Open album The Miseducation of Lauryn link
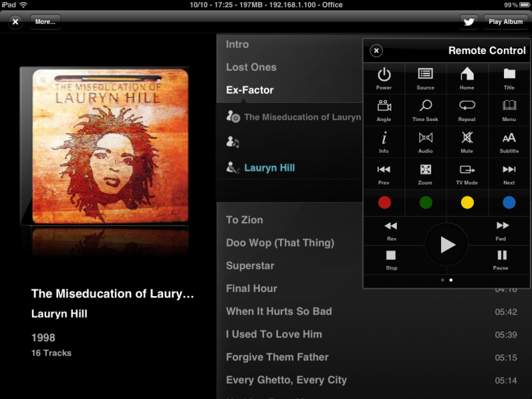532x399 pixels. tap(302, 117)
